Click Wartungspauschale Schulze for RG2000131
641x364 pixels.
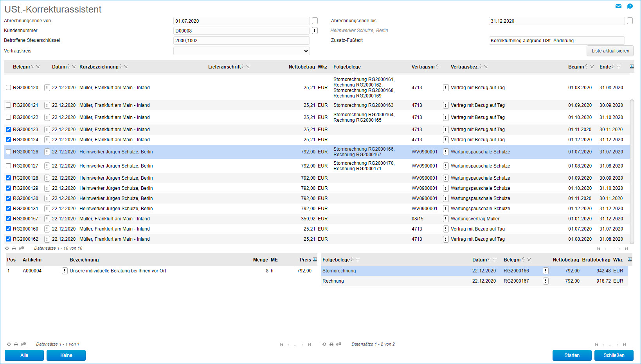click(x=480, y=209)
